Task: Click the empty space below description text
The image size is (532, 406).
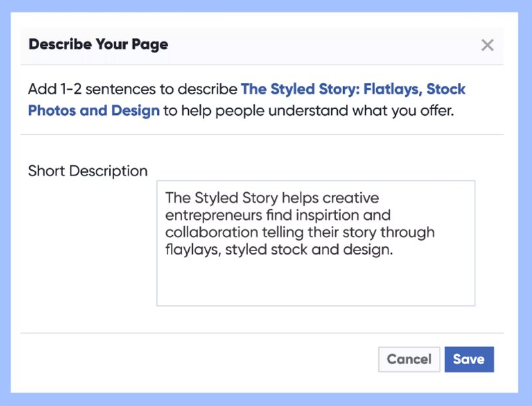Action: pyautogui.click(x=315, y=282)
